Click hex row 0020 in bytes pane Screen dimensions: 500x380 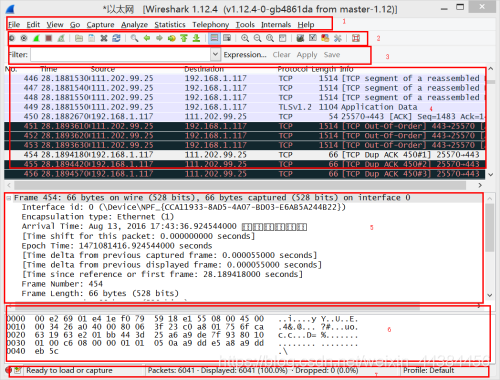tap(182, 335)
